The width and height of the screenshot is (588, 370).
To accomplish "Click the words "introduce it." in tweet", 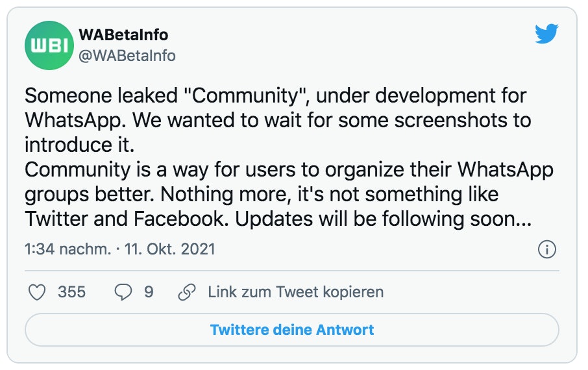I will click(82, 144).
